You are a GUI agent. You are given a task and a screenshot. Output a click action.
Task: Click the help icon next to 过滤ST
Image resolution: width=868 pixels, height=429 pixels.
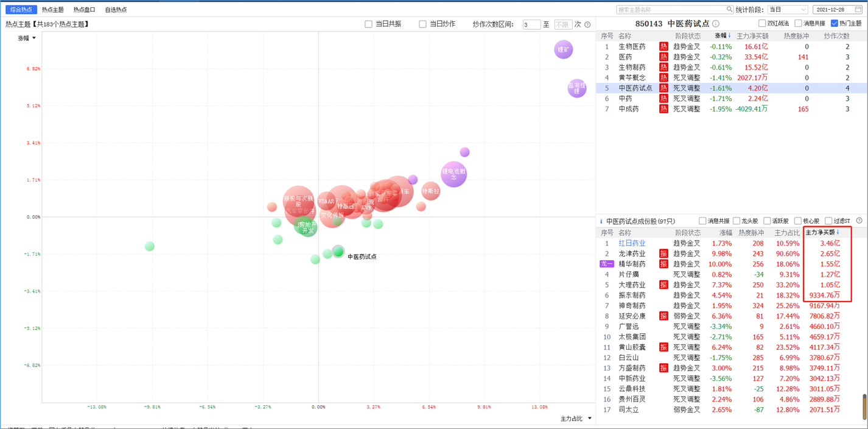(859, 221)
